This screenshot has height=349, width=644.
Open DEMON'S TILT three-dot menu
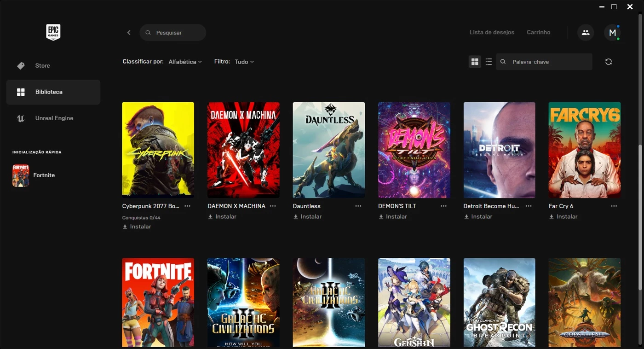pyautogui.click(x=443, y=206)
